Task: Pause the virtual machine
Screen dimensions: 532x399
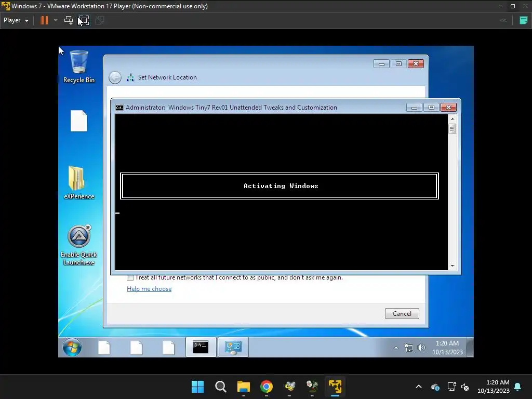Action: coord(44,20)
